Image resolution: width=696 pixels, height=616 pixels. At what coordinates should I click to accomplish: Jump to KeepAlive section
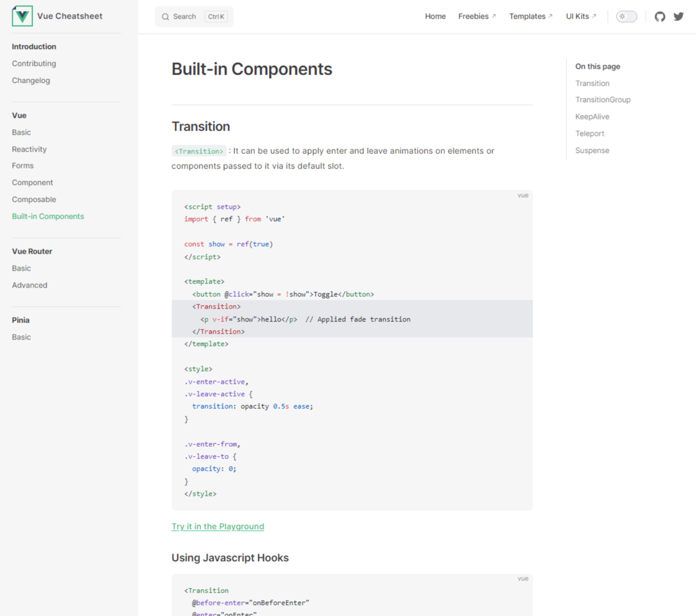592,117
